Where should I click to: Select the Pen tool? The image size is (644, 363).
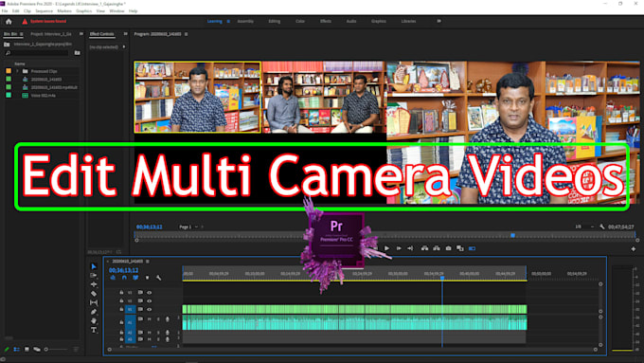pos(94,312)
